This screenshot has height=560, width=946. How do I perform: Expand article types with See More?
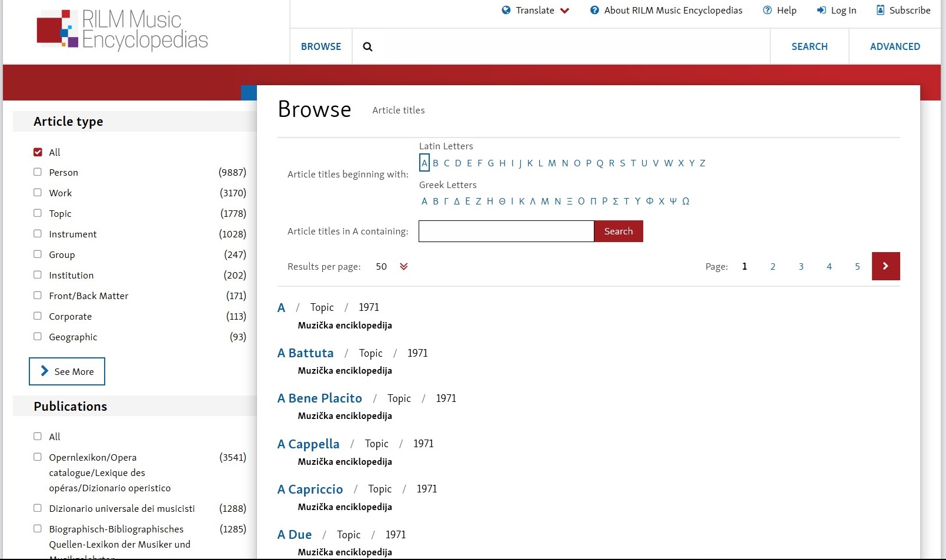67,371
